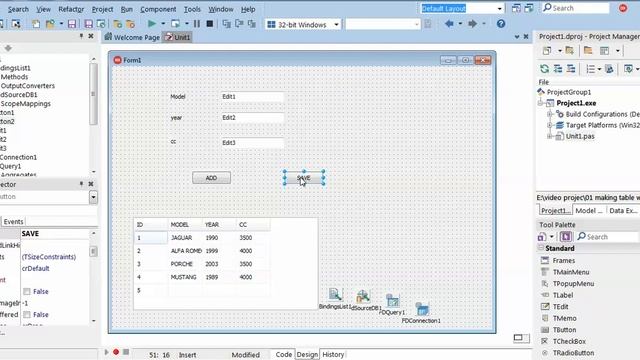This screenshot has width=640, height=360.
Task: Click the red record icon in status bar
Action: (x=116, y=352)
